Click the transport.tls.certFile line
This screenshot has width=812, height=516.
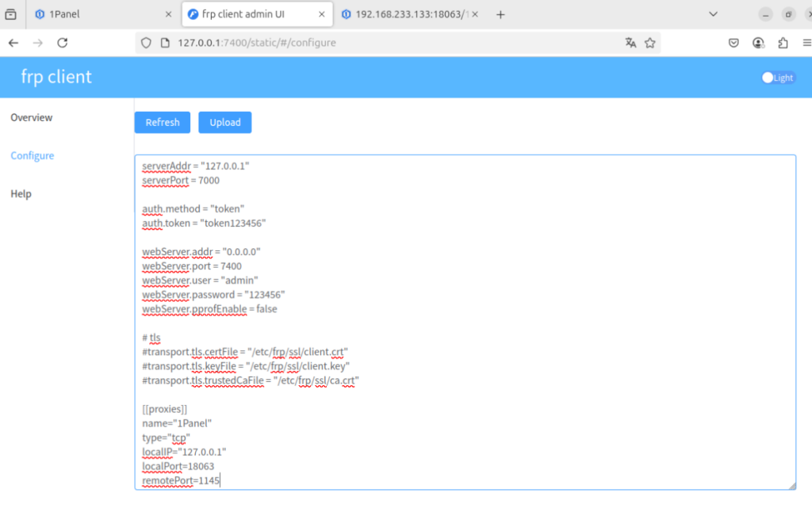point(245,353)
